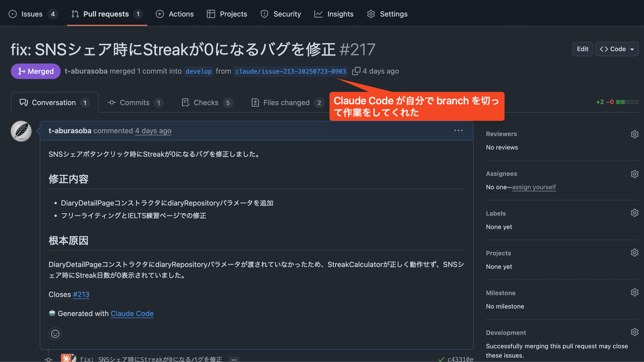Click the Merged status badge
Viewport: 644px width, 362px height.
click(x=36, y=71)
